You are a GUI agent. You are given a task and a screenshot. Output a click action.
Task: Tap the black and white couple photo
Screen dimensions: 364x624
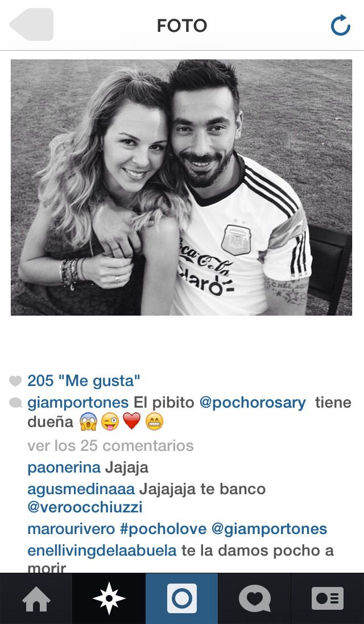(x=181, y=187)
